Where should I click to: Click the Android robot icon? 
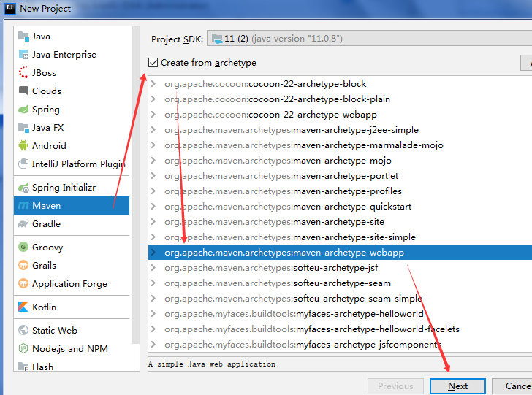coord(23,145)
